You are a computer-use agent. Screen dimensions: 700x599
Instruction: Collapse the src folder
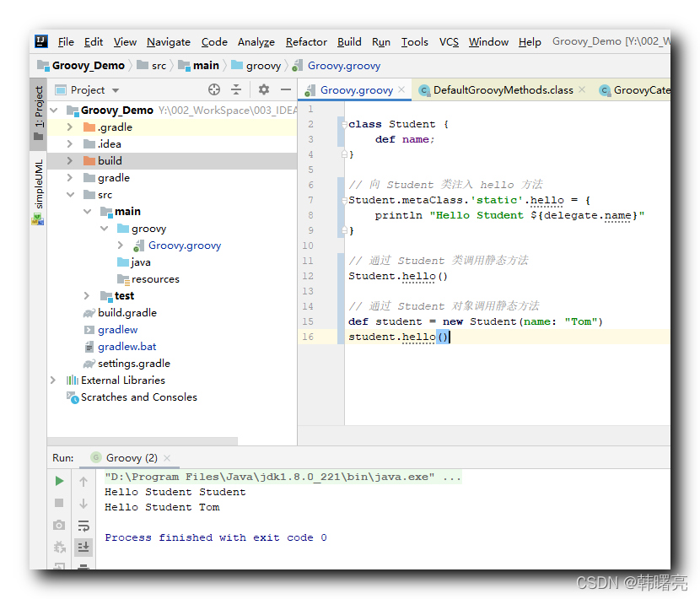[x=71, y=195]
